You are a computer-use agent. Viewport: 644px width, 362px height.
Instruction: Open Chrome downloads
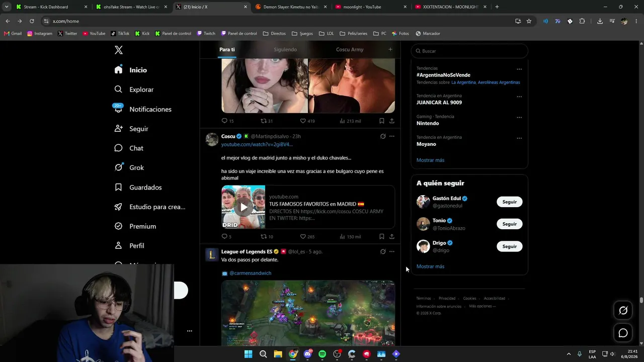(600, 21)
